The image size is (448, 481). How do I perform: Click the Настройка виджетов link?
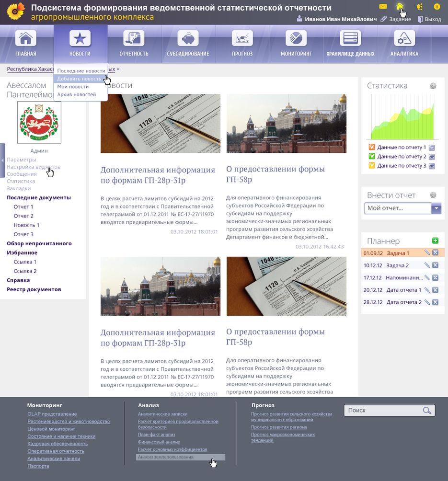[x=34, y=167]
